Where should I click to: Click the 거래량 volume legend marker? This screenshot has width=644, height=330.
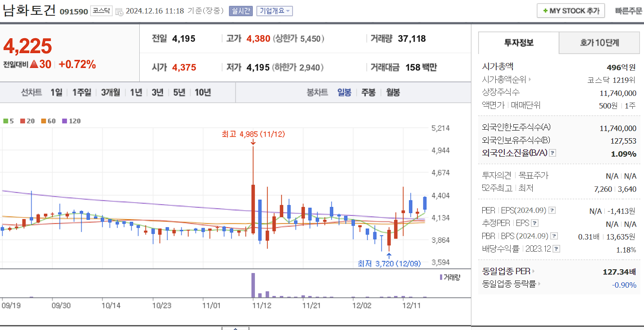(x=441, y=277)
